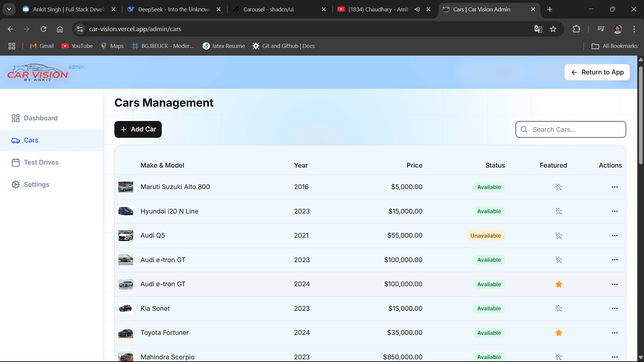Viewport: 644px width, 362px height.
Task: Click the browser back arrow
Action: pyautogui.click(x=10, y=29)
